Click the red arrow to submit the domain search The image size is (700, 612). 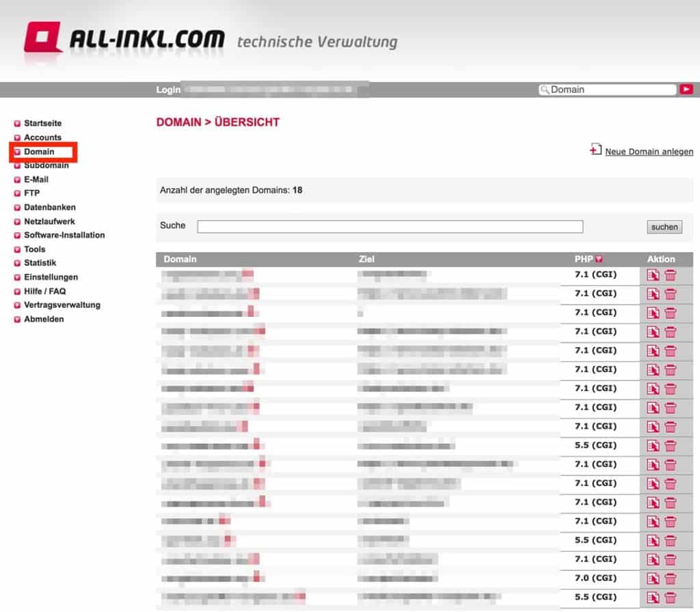click(x=687, y=89)
